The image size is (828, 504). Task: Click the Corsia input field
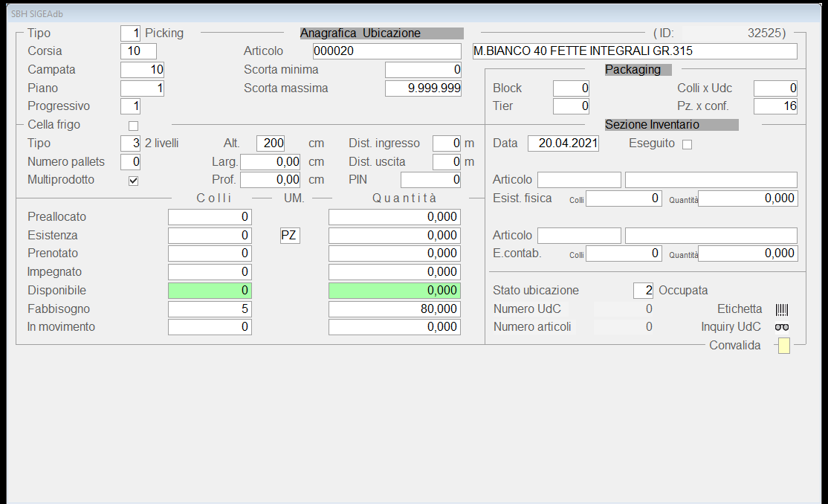click(x=138, y=51)
